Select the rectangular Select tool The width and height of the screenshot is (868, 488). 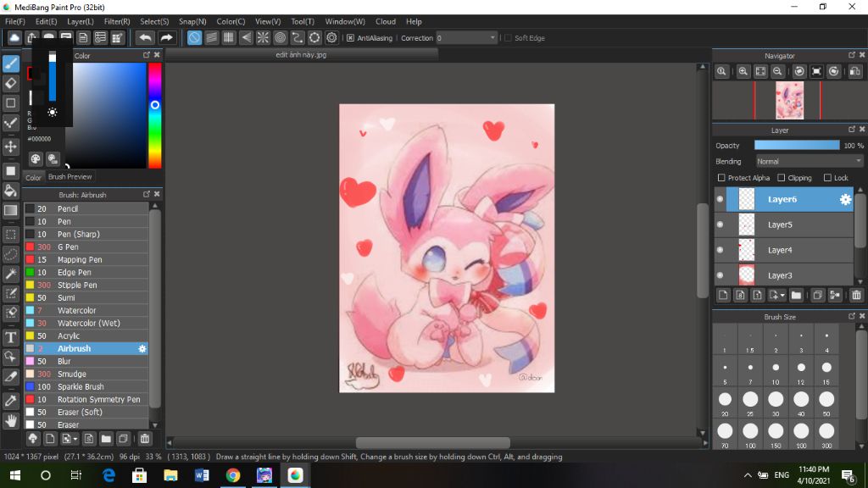point(10,235)
